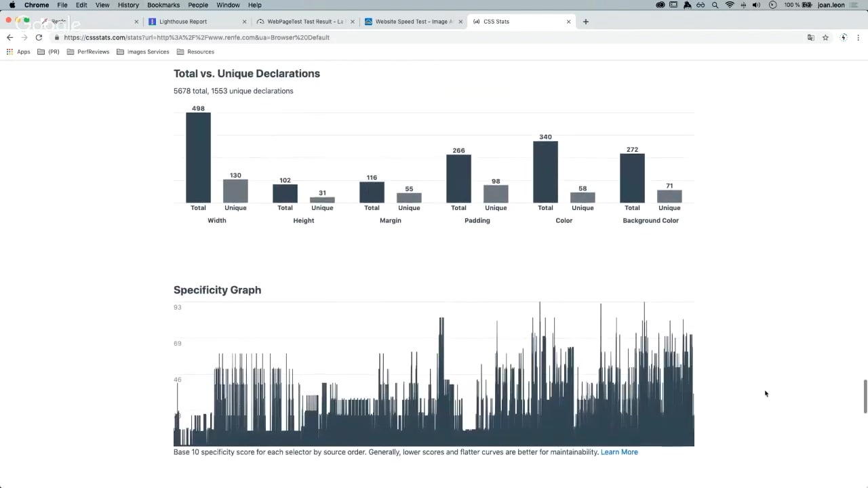The image size is (868, 488).
Task: Click the Color Total bar labeled 340
Action: tap(545, 172)
